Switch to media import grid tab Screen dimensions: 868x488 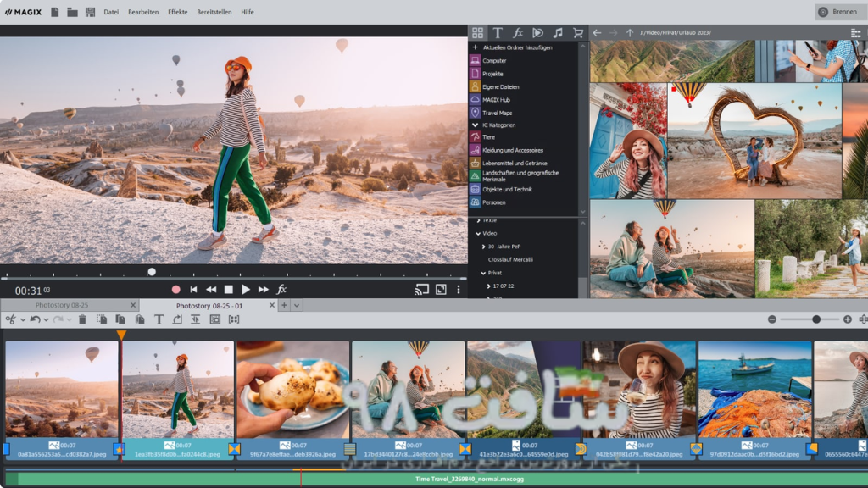pos(478,33)
